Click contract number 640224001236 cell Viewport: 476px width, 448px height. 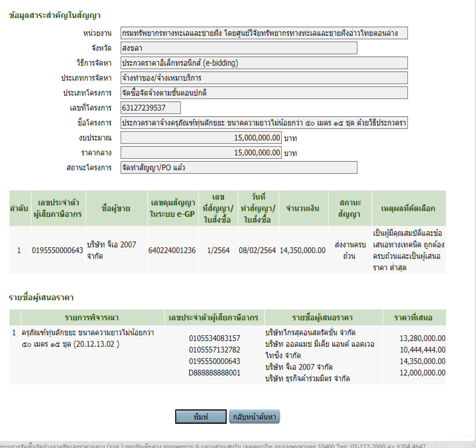(x=173, y=250)
